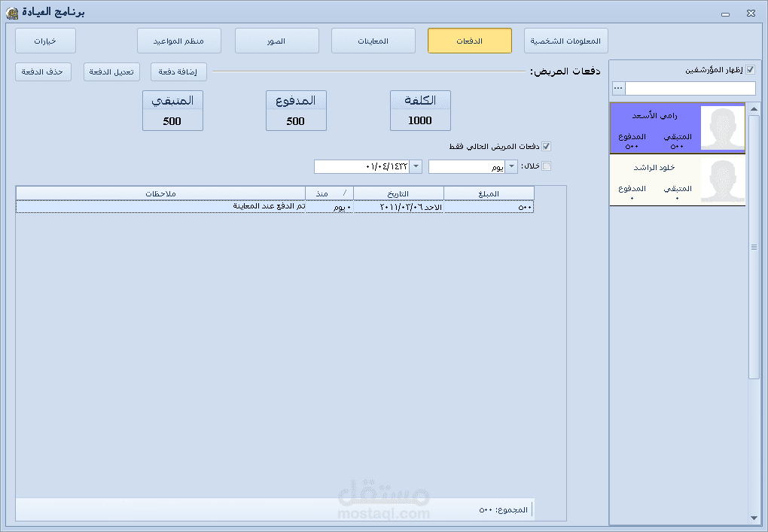
Task: Click the المجموع total footer text
Action: [503, 510]
